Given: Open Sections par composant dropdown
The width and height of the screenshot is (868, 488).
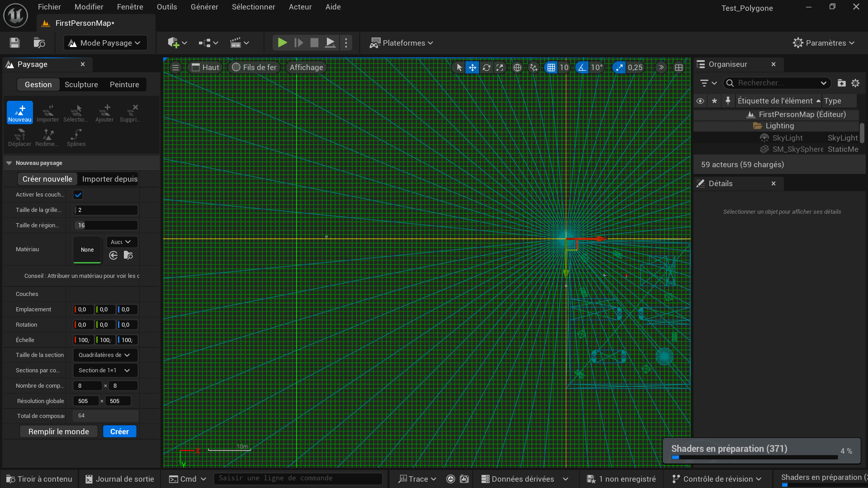Looking at the screenshot, I should click(105, 371).
